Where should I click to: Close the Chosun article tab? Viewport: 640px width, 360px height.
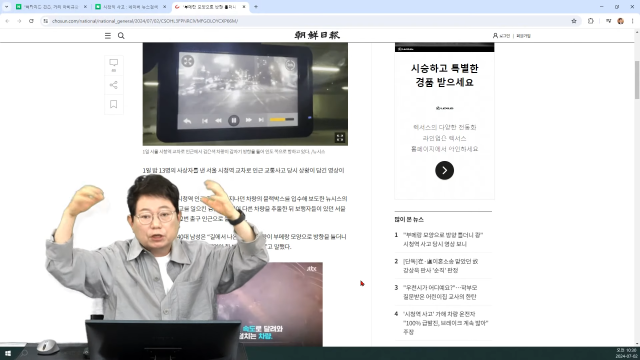tap(244, 7)
